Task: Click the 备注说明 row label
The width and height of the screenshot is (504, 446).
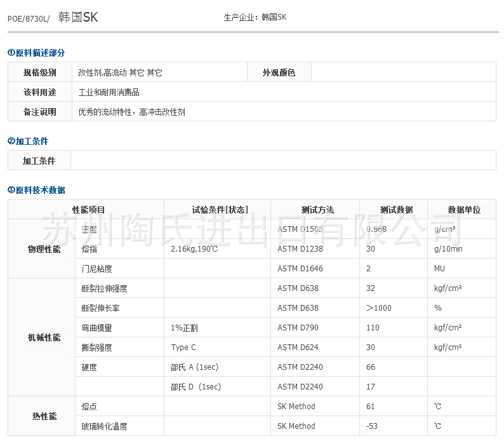Action: [x=40, y=112]
